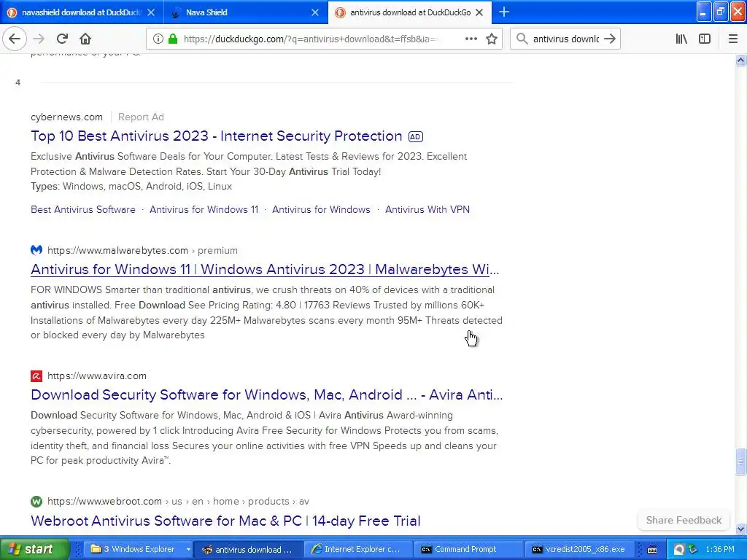Open Avira Download Security Software result

[267, 394]
